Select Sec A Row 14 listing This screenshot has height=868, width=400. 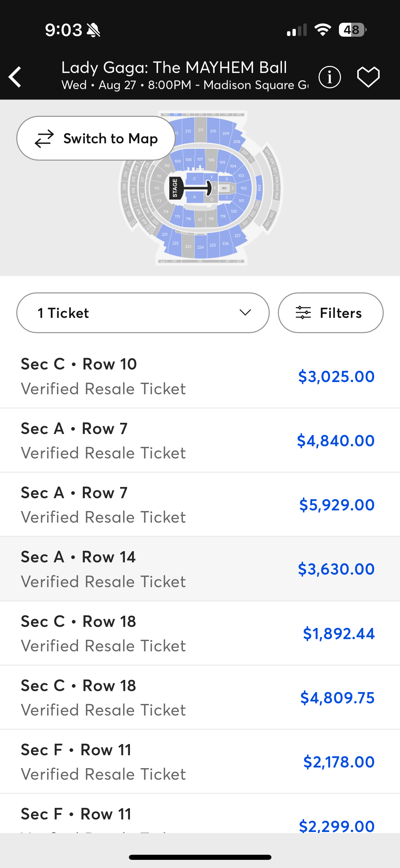tap(200, 569)
